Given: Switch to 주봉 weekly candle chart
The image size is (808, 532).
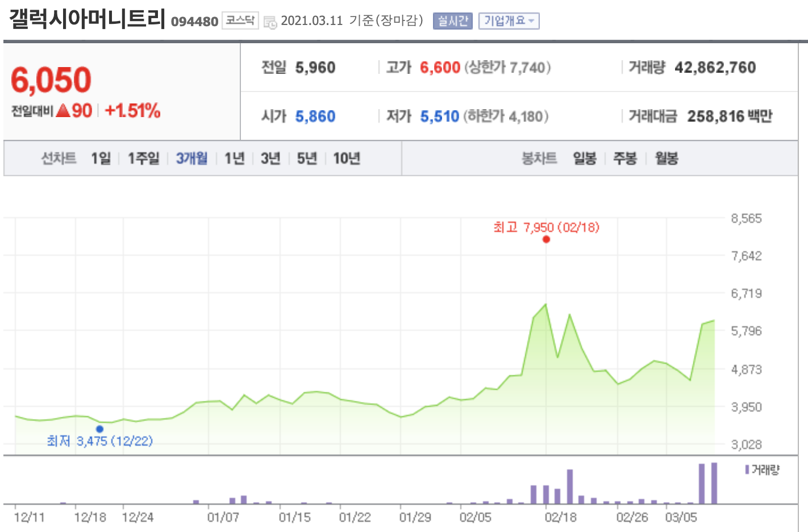Looking at the screenshot, I should (625, 158).
